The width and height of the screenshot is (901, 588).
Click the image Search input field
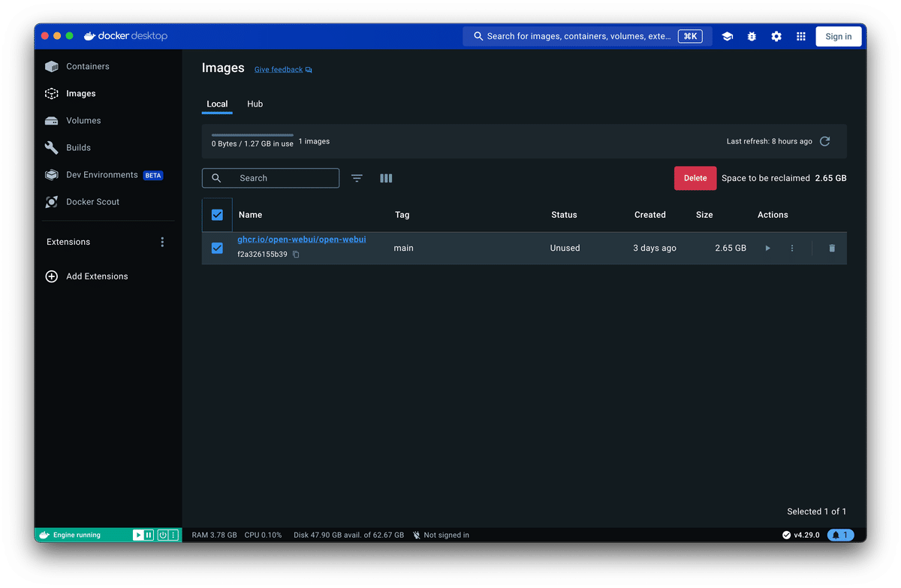click(x=270, y=178)
